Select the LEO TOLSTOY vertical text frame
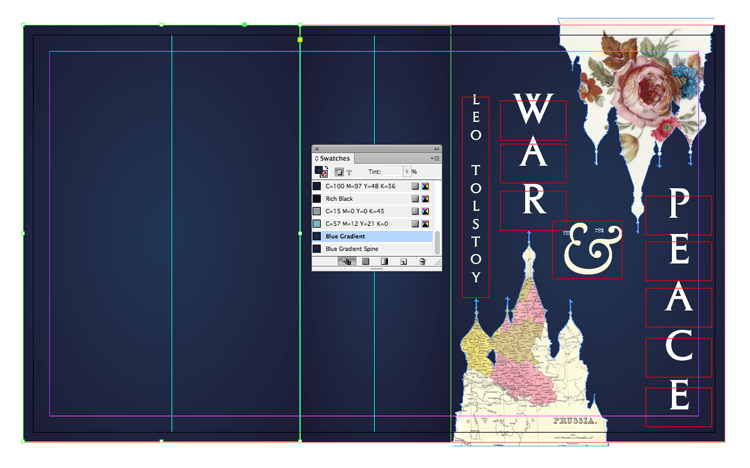 [475, 197]
